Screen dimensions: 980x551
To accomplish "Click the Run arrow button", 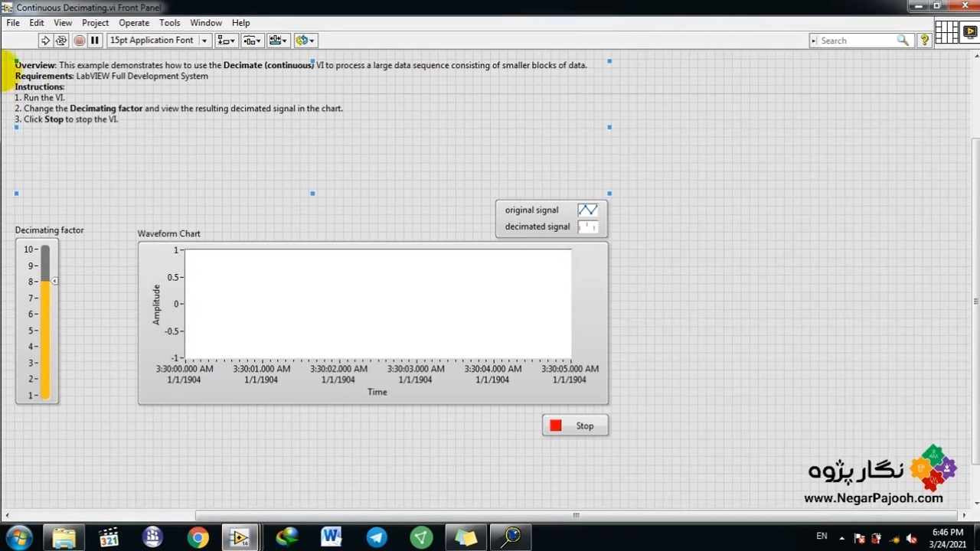I will tap(45, 41).
